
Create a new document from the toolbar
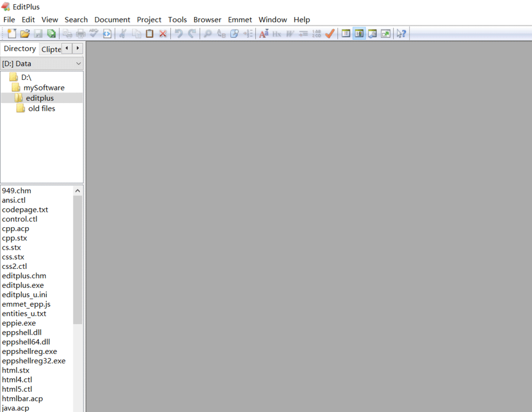[x=12, y=34]
